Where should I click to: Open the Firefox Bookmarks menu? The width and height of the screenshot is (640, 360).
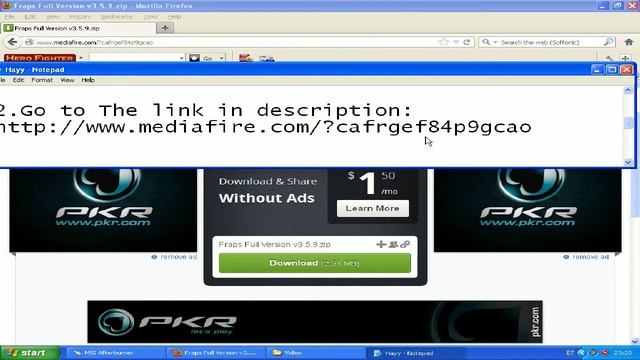tap(116, 17)
